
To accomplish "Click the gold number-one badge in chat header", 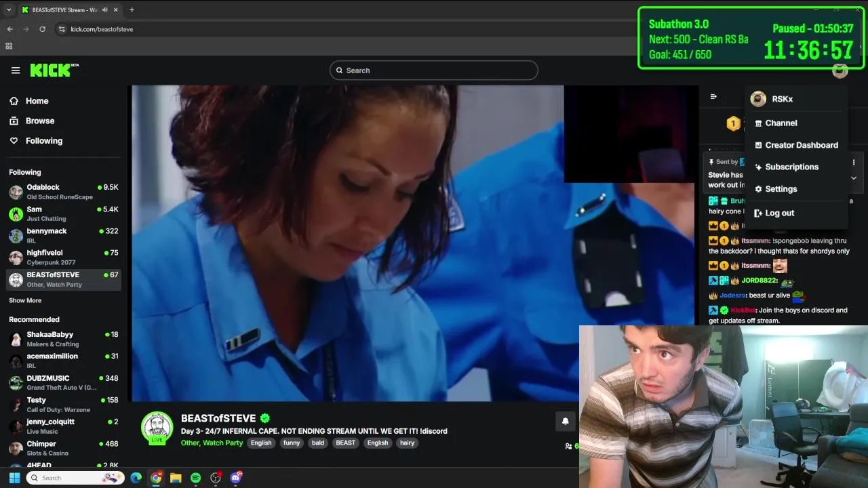I will [x=733, y=123].
